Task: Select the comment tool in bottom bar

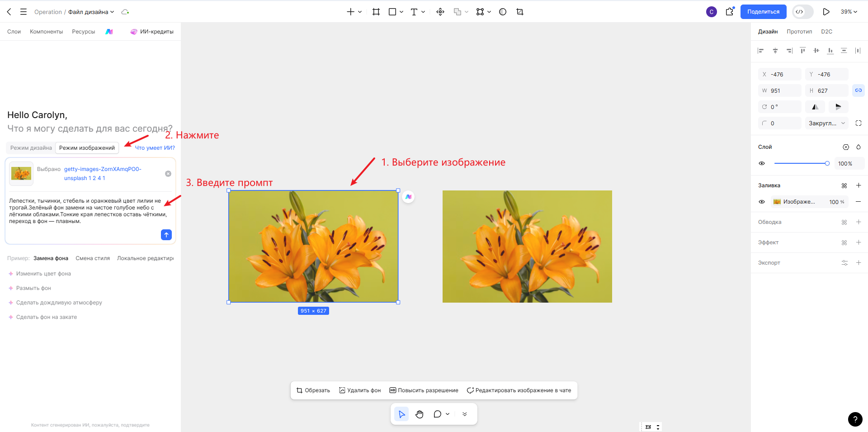Action: [437, 414]
